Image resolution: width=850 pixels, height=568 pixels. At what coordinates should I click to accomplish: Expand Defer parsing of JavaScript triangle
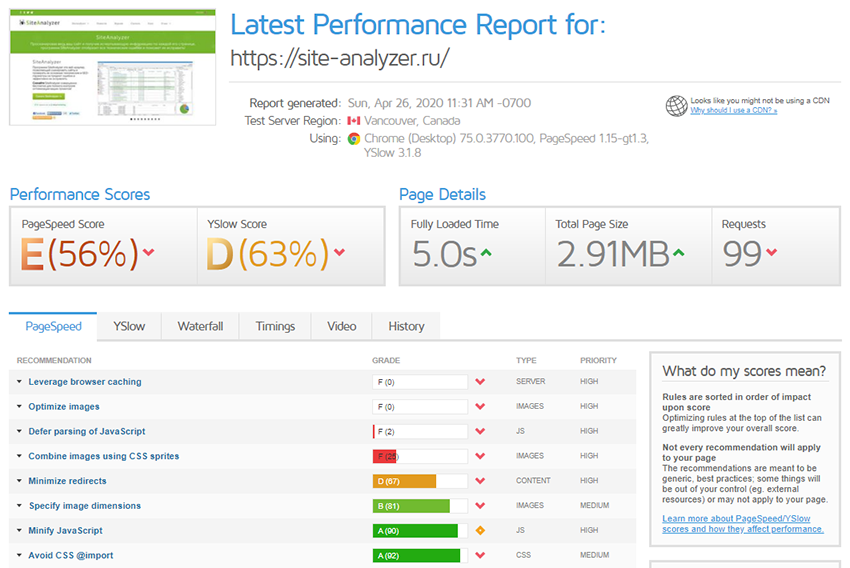click(19, 431)
